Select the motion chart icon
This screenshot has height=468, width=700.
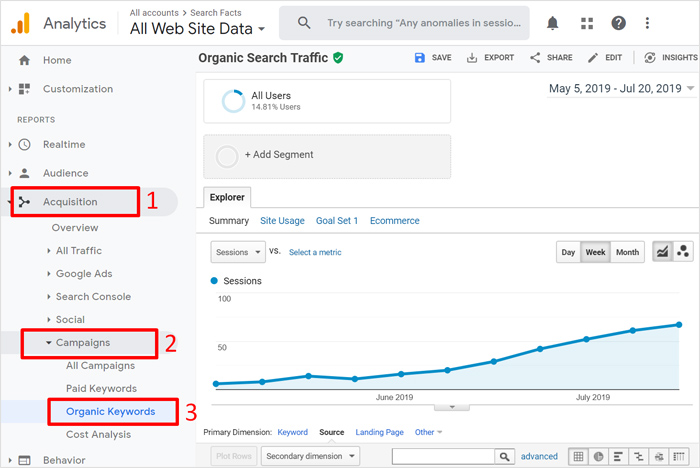pos(684,252)
